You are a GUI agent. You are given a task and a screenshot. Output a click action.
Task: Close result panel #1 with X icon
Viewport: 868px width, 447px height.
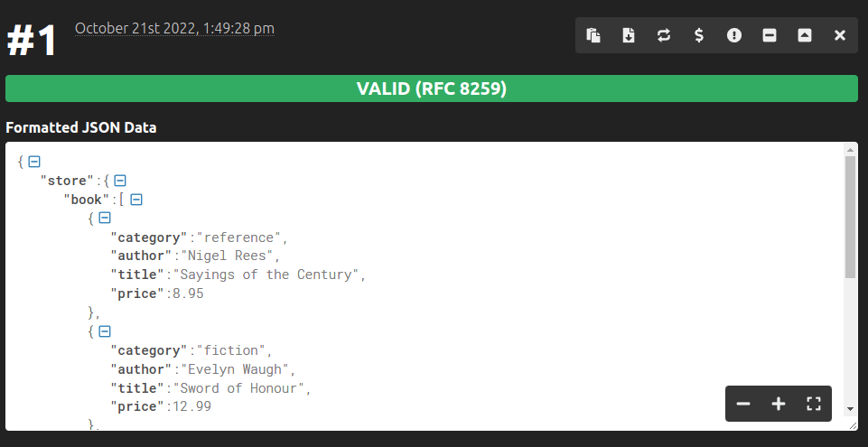[840, 35]
